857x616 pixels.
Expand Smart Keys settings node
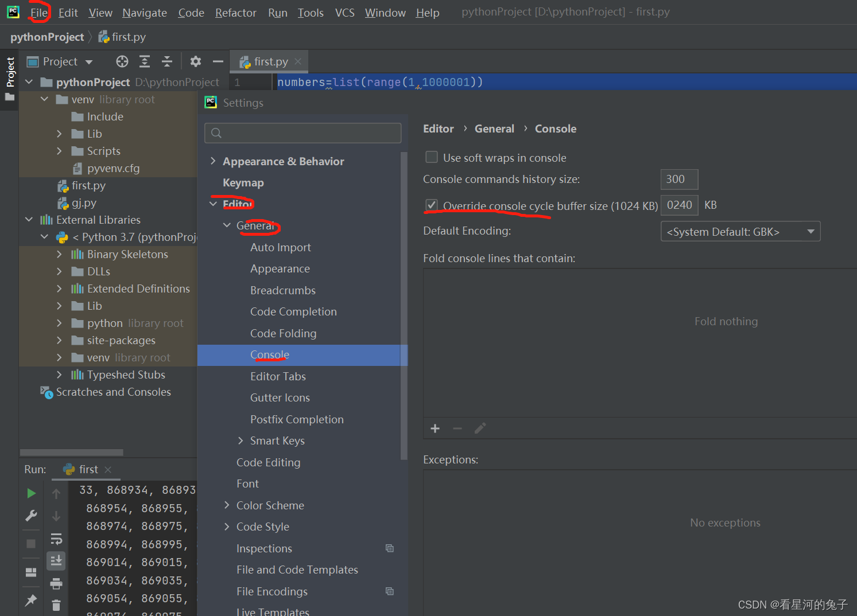pos(241,440)
